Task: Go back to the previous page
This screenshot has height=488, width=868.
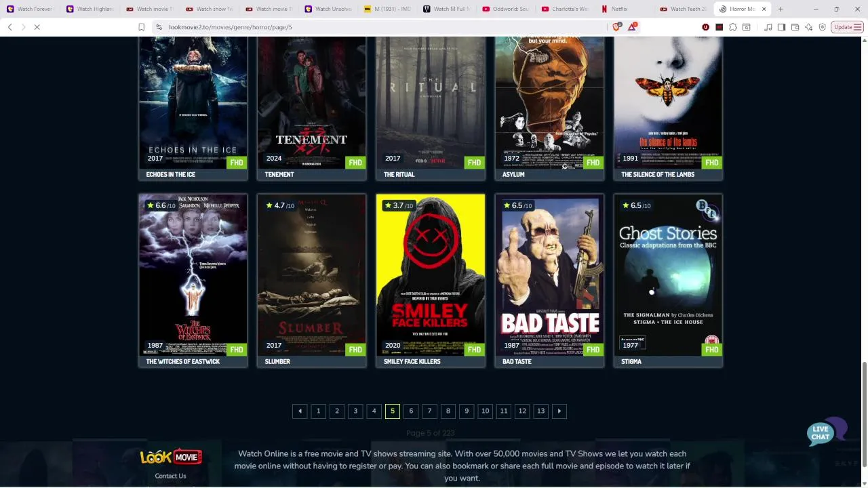Action: 9,27
